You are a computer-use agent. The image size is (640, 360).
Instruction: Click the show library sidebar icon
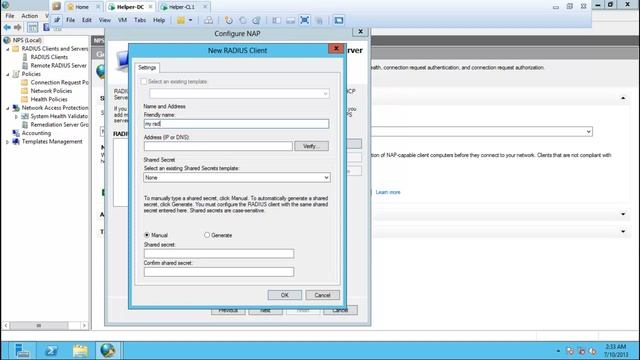(x=276, y=20)
